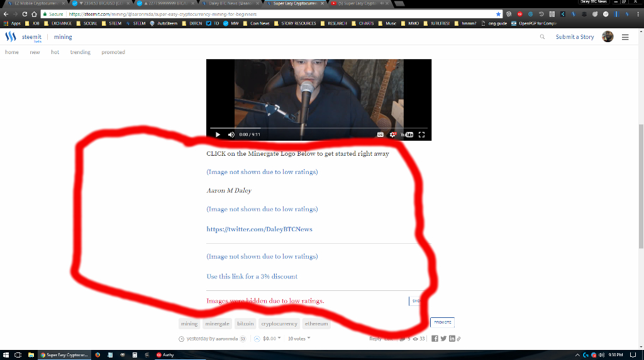This screenshot has width=644, height=360.
Task: Click the Promote button
Action: [442, 322]
